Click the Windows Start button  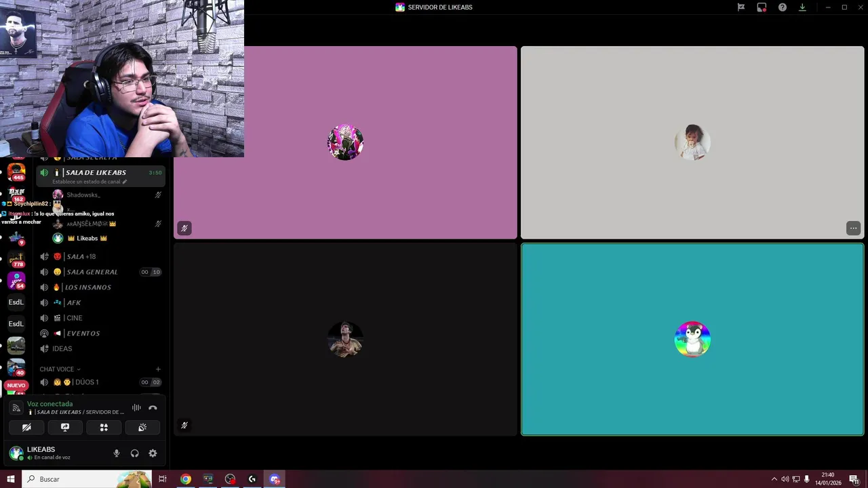[x=10, y=479]
